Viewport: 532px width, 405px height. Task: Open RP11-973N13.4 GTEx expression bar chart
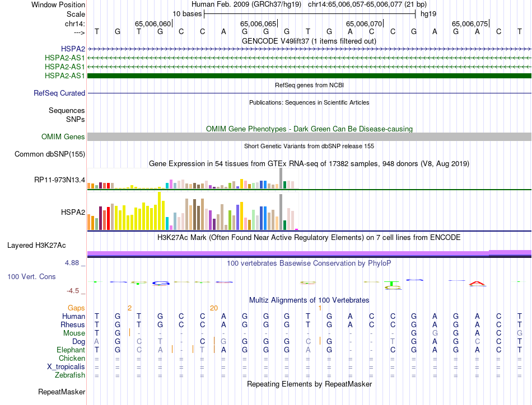click(193, 178)
